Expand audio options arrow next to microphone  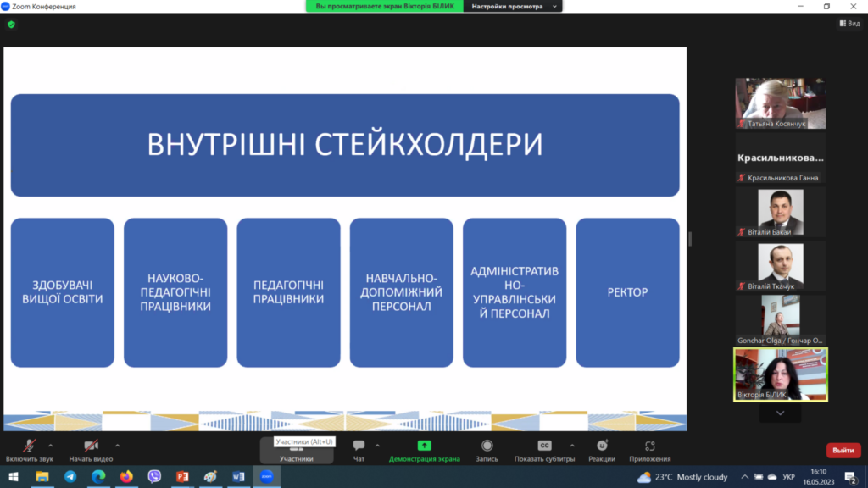(50, 445)
